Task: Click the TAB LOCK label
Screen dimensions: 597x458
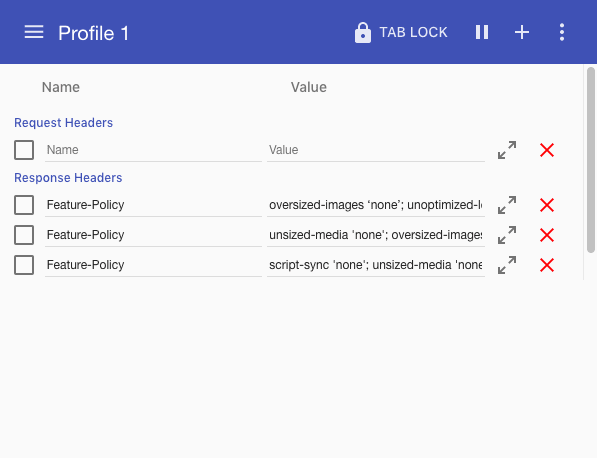Action: pos(413,32)
